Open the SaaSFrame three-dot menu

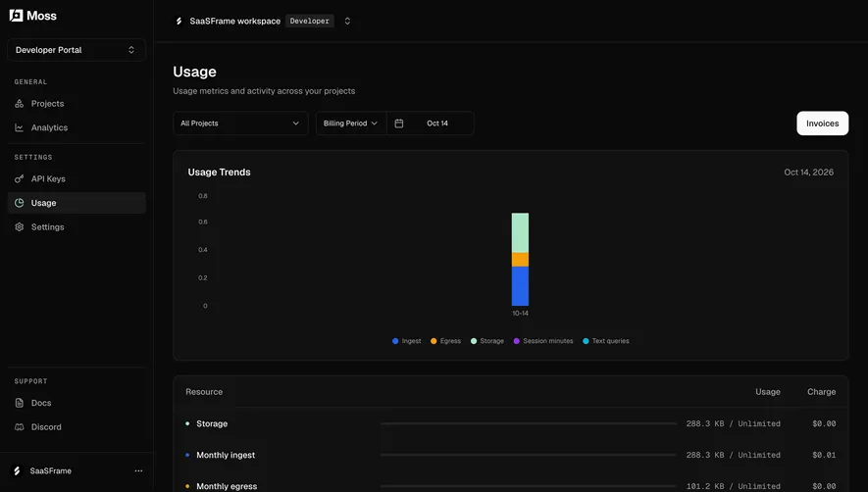tap(138, 471)
